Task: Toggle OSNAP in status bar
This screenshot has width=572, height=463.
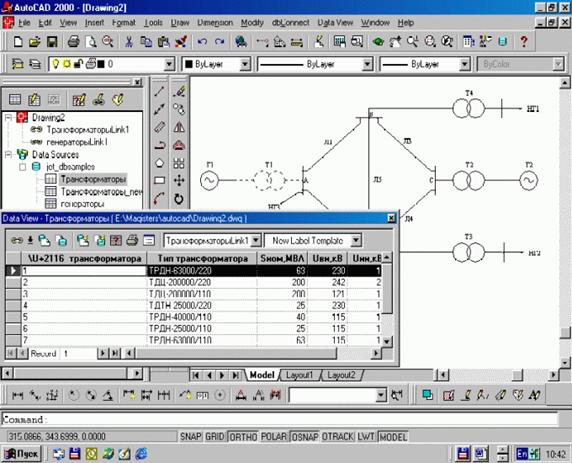Action: click(x=305, y=437)
